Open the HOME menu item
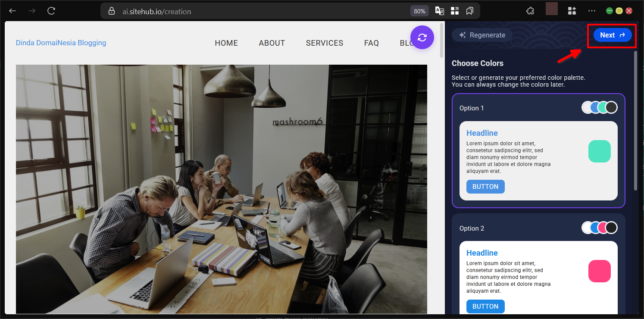This screenshot has height=319, width=644. coord(226,43)
